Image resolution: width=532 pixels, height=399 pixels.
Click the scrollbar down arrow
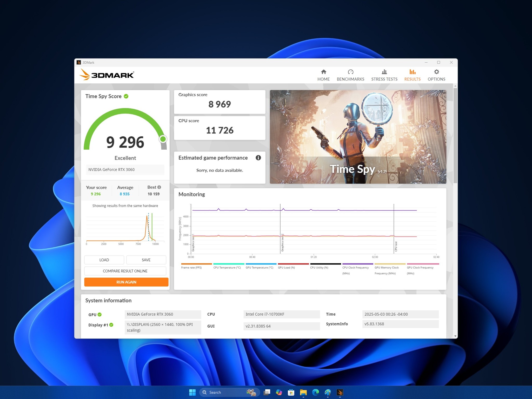tap(455, 336)
